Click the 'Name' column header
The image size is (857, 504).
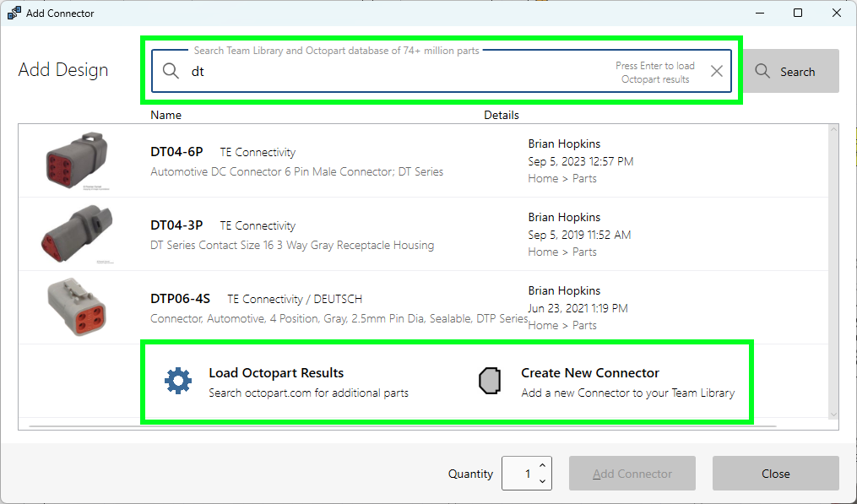(x=165, y=115)
